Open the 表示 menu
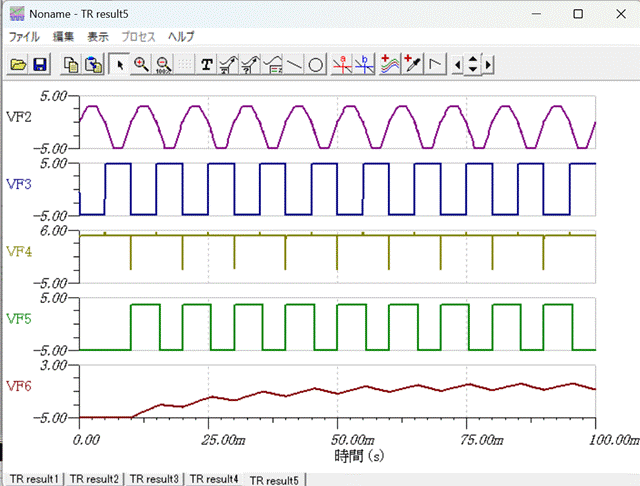The image size is (640, 486). coord(98,36)
